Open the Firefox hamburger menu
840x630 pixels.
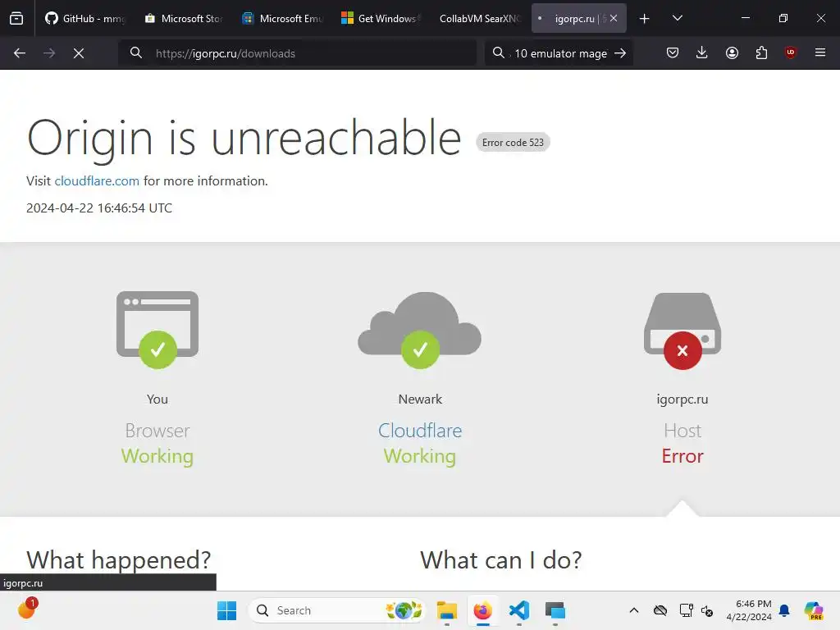tap(820, 52)
